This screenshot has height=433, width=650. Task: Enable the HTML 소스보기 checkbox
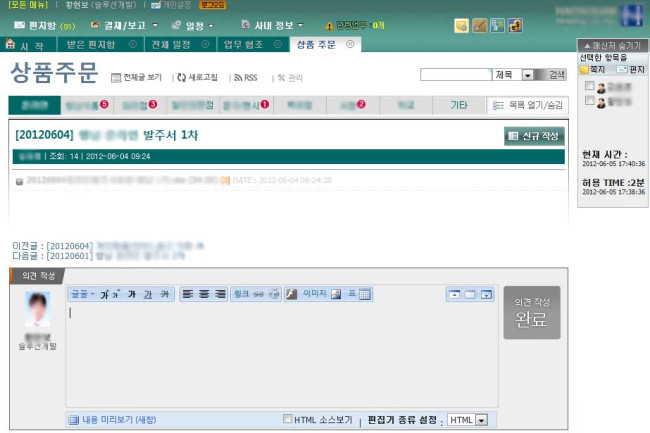(289, 419)
